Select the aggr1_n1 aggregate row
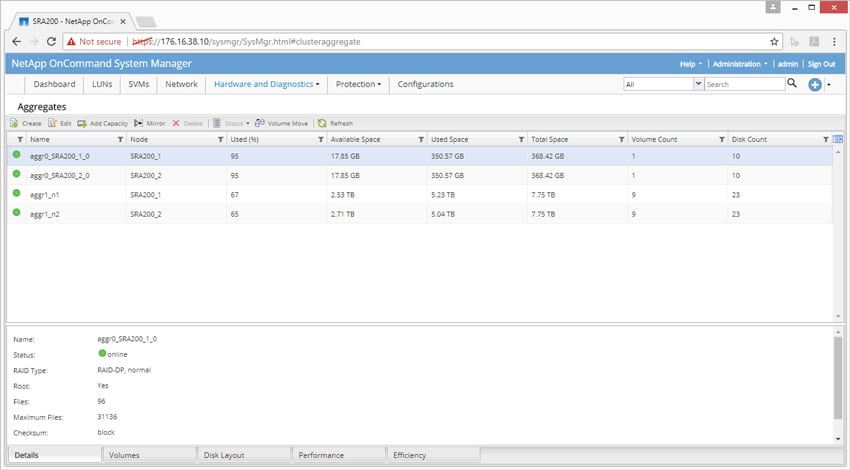This screenshot has height=470, width=850. (420, 195)
